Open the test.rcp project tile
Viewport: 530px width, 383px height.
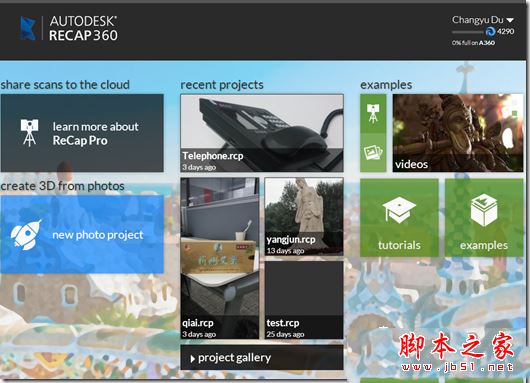tap(304, 300)
